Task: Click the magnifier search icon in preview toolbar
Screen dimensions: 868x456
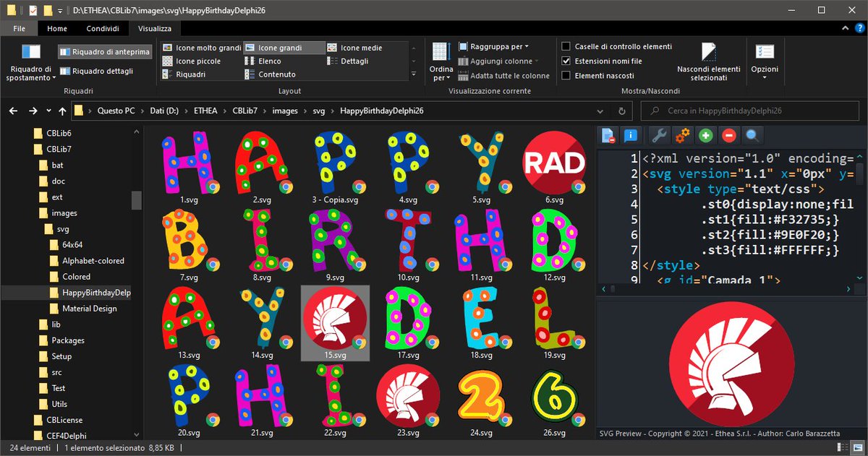Action: tap(753, 134)
